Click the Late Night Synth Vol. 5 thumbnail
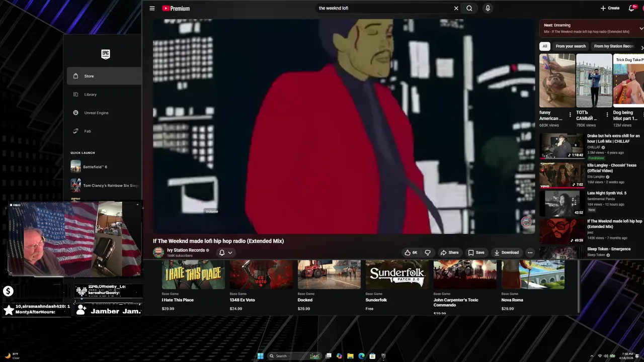The height and width of the screenshot is (362, 644). pos(561,203)
